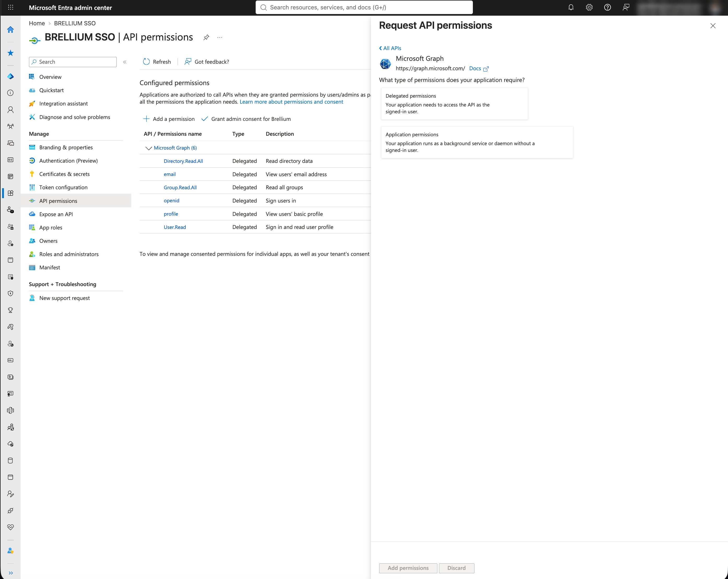Expand the left rail with bottom chevrons

point(10,572)
